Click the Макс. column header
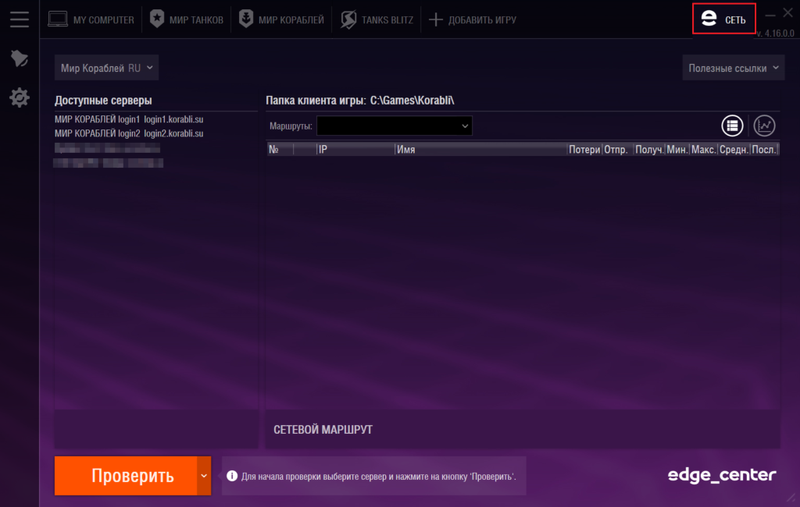The image size is (800, 507). [704, 149]
